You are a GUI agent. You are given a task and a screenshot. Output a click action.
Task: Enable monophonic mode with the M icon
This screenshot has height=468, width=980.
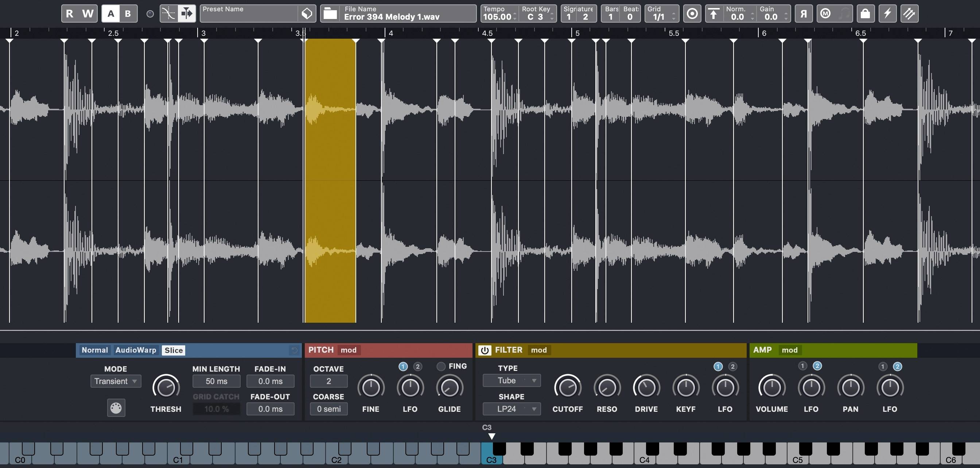coord(825,14)
